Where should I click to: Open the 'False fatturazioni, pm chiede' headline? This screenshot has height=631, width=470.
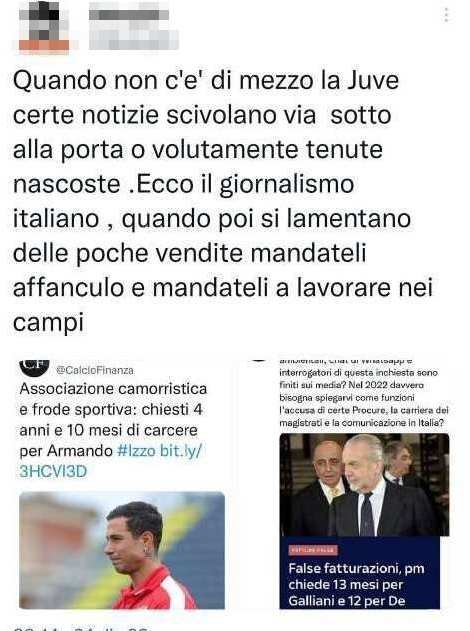(356, 584)
